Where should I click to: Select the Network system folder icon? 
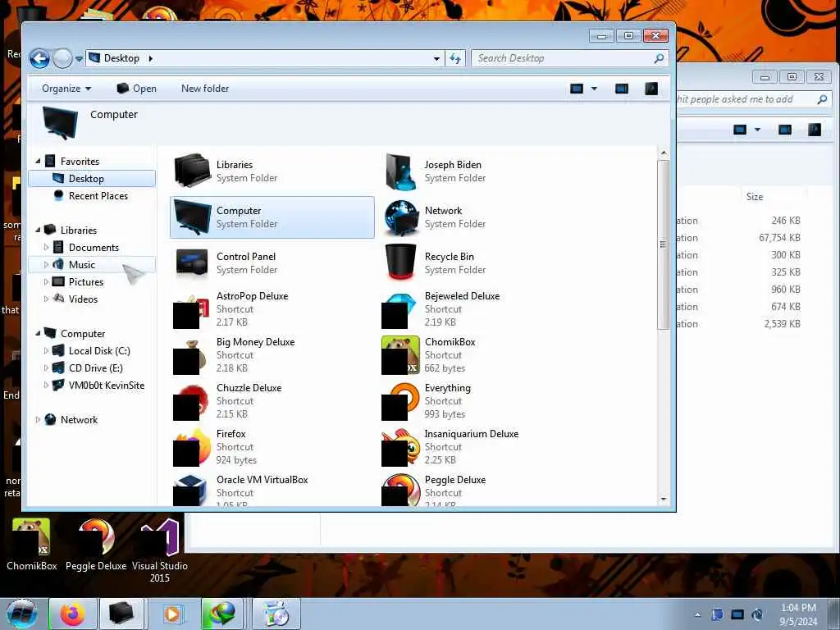(x=400, y=217)
